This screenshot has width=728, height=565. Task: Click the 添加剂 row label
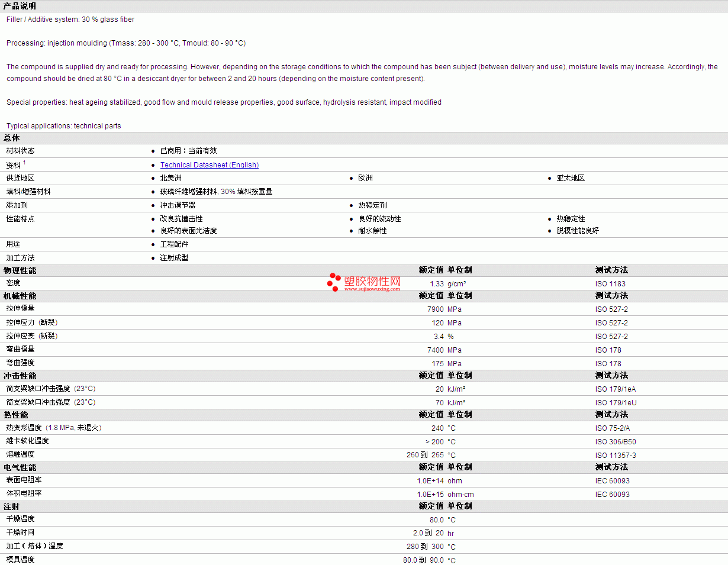pos(17,205)
